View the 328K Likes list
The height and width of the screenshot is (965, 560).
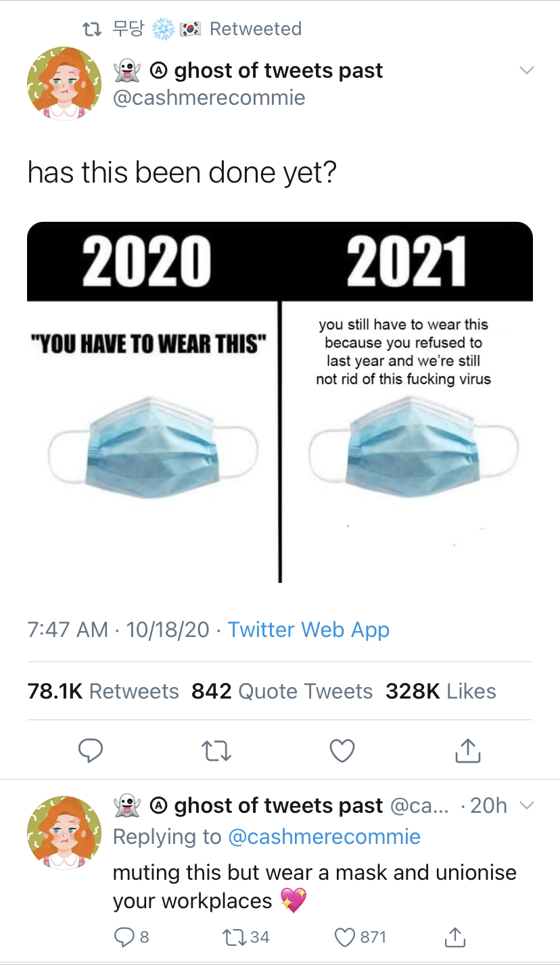441,691
